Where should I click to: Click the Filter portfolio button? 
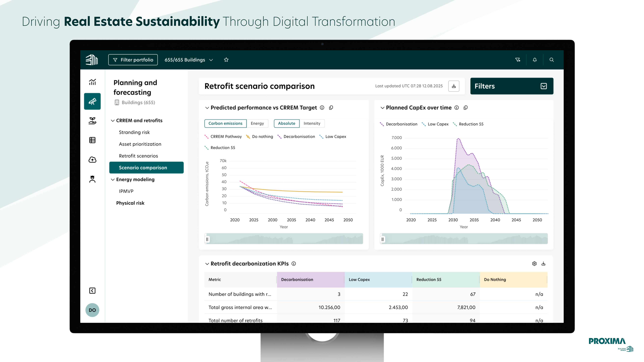click(133, 60)
